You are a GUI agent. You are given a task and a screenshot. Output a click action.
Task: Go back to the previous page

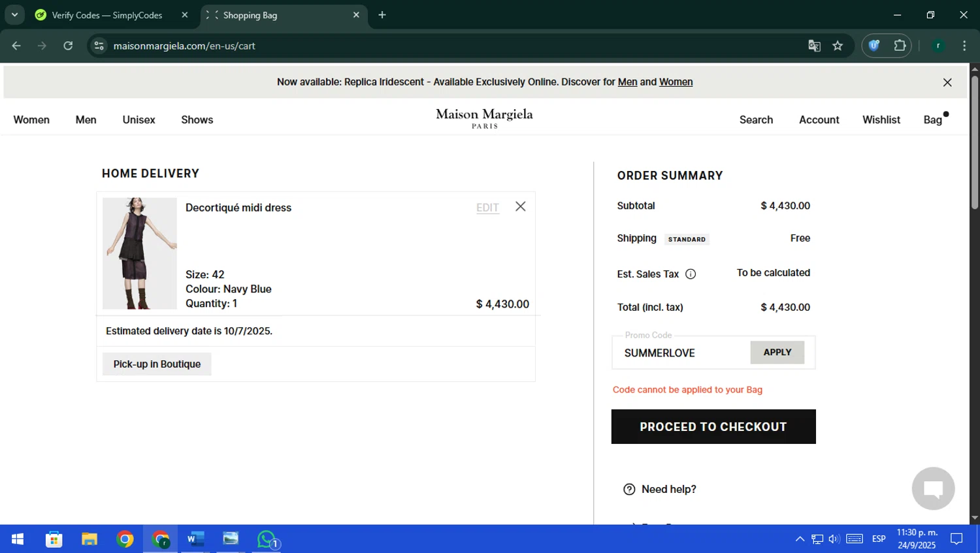[16, 46]
